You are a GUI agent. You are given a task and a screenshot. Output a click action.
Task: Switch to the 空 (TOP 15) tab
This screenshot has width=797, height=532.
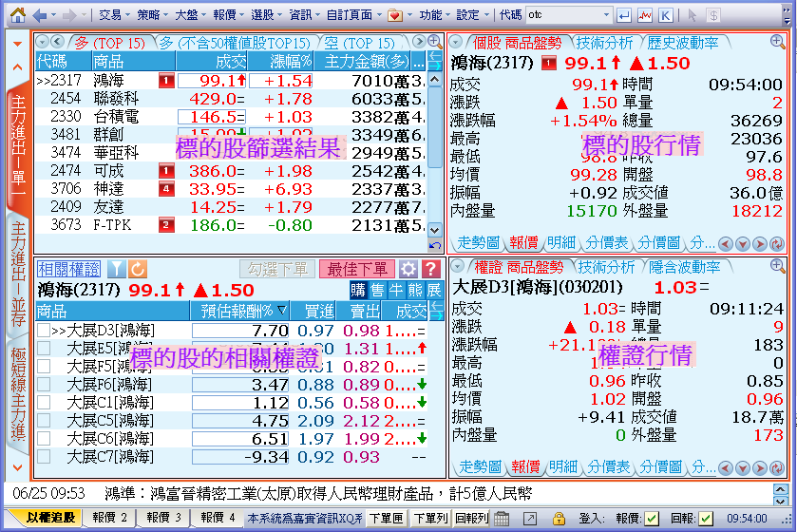click(x=357, y=43)
